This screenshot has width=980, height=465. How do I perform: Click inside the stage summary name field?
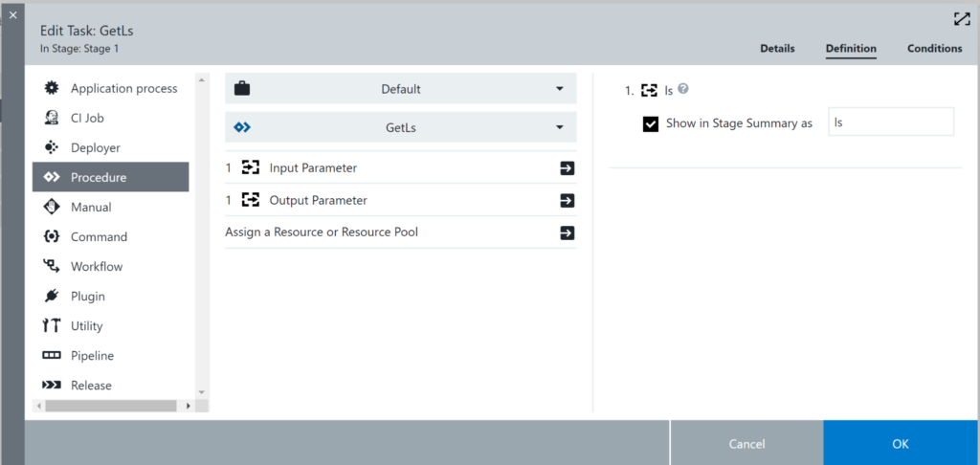(x=890, y=122)
